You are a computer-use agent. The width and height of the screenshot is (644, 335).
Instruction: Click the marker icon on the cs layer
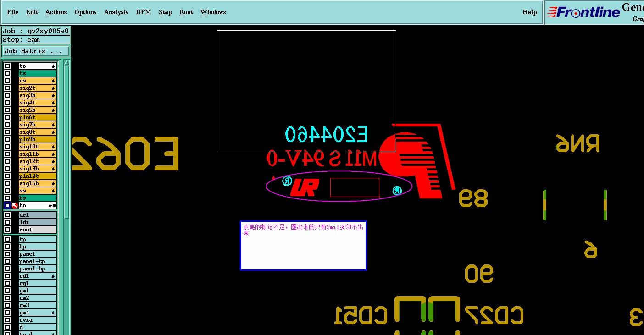pos(53,81)
